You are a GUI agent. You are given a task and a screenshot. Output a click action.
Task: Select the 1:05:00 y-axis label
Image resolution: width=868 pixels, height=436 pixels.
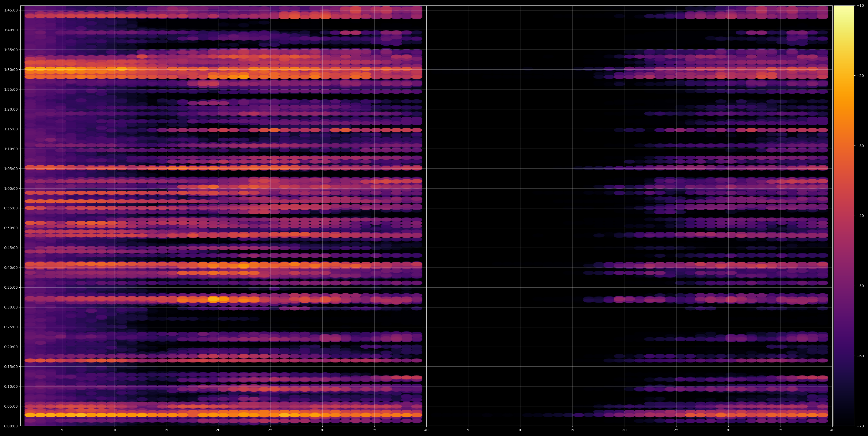tap(11, 169)
